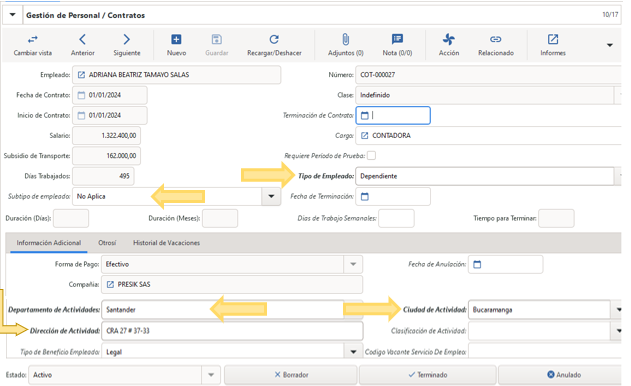Image resolution: width=631 pixels, height=386 pixels.
Task: Click the Recargar/Deshacer reload icon
Action: [x=274, y=39]
